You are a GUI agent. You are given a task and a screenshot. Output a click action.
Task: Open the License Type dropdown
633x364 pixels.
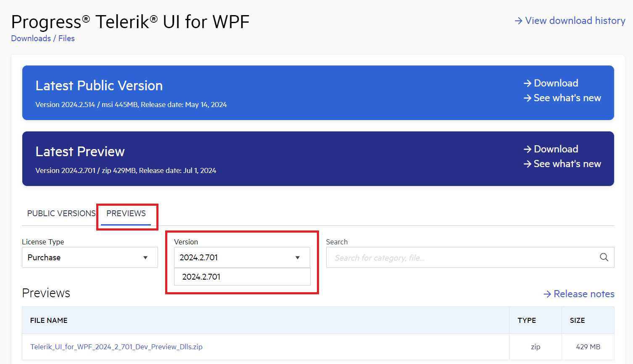coord(90,257)
